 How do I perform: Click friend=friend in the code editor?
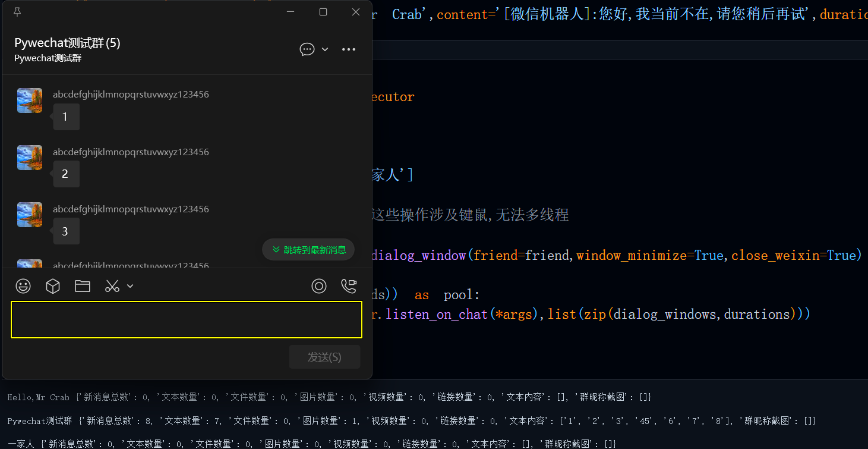pos(523,255)
